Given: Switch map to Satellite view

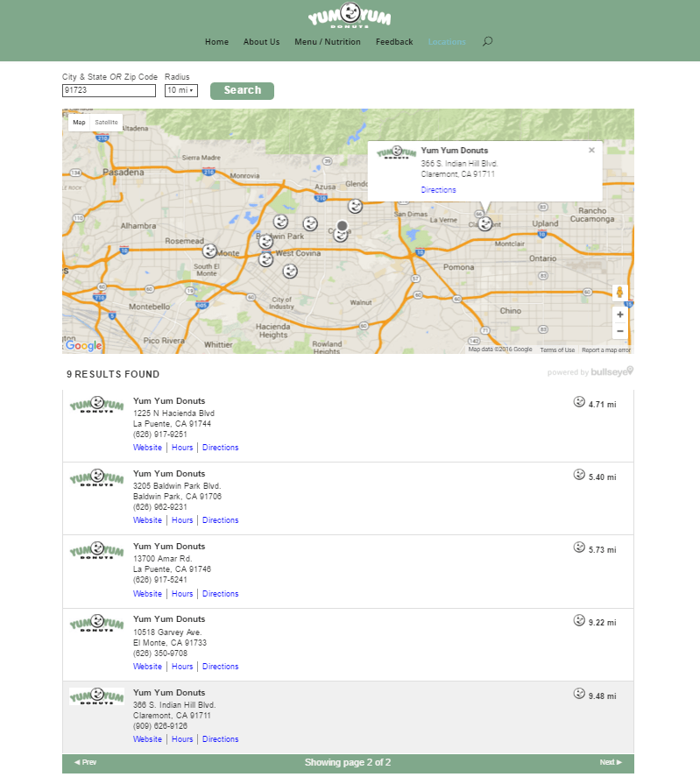Looking at the screenshot, I should [x=107, y=123].
